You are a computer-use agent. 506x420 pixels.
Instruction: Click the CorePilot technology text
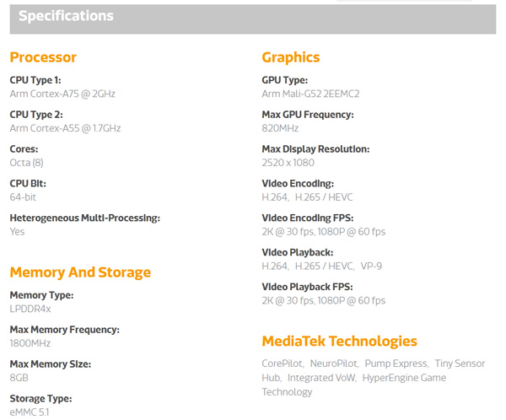283,363
